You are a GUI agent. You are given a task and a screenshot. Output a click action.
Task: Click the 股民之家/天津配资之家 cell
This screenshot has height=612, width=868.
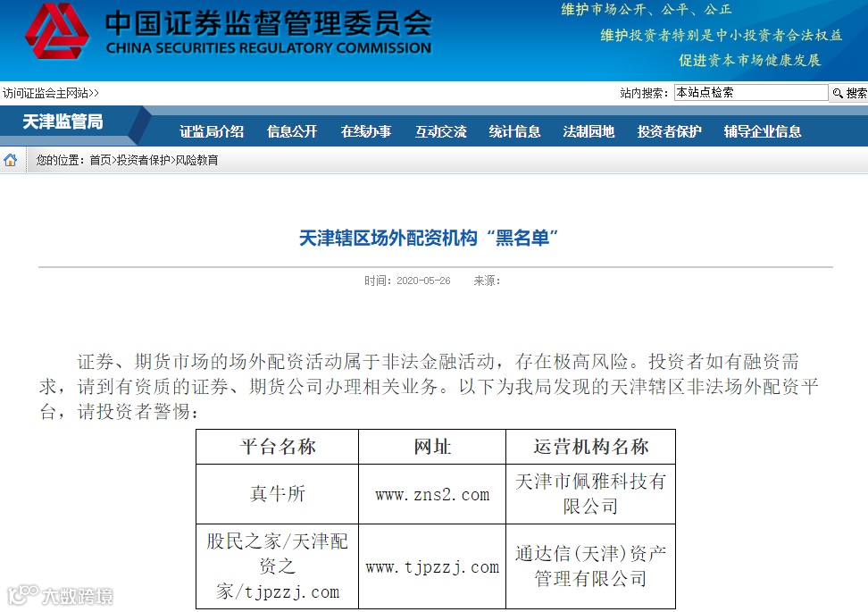[x=278, y=566]
